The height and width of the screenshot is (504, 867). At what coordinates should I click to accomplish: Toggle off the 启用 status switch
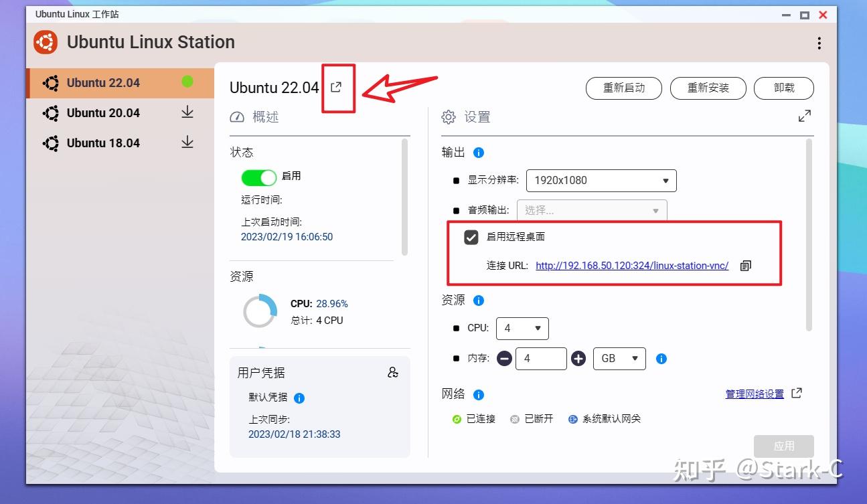(258, 177)
